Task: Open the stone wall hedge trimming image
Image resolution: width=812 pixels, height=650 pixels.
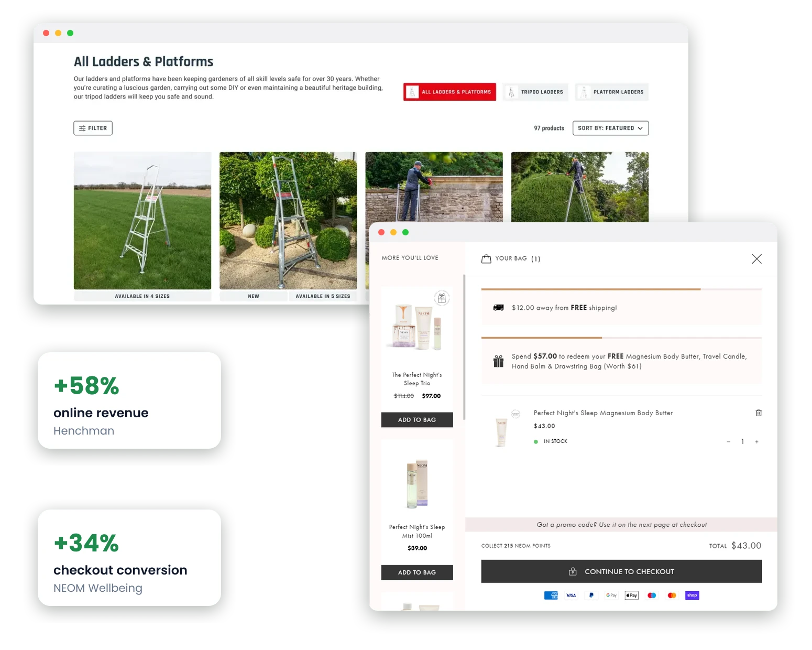Action: pyautogui.click(x=434, y=187)
